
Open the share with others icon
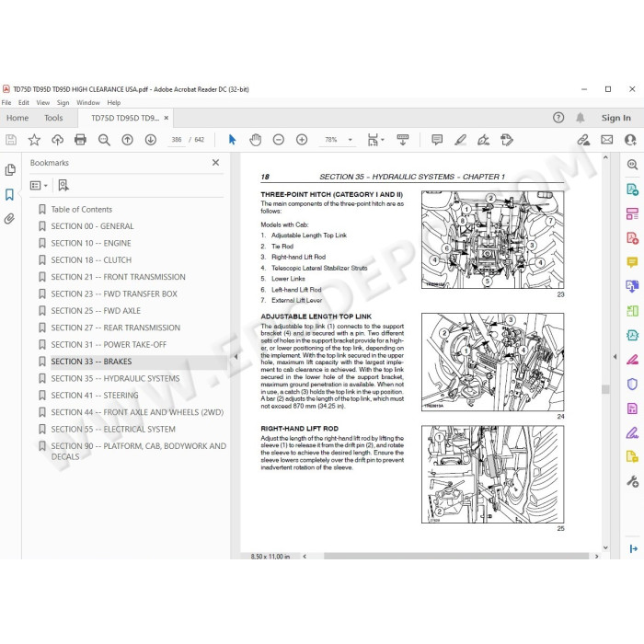point(630,140)
